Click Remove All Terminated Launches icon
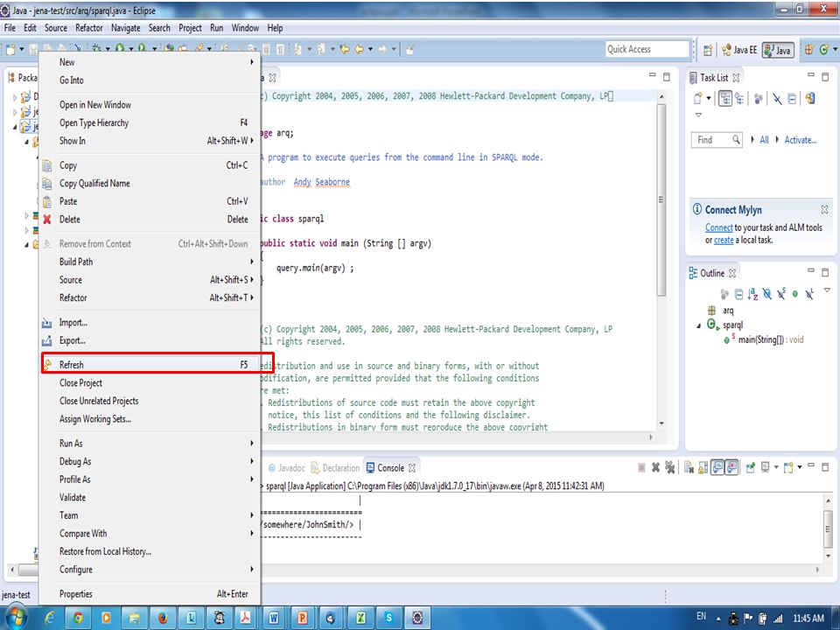This screenshot has height=630, width=840. (x=669, y=467)
